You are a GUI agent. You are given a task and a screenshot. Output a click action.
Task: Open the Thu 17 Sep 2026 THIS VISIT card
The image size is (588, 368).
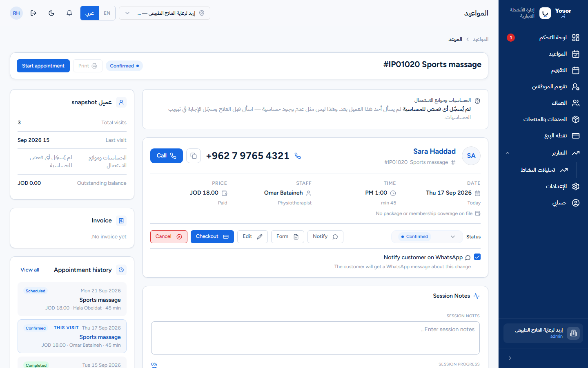coord(72,336)
